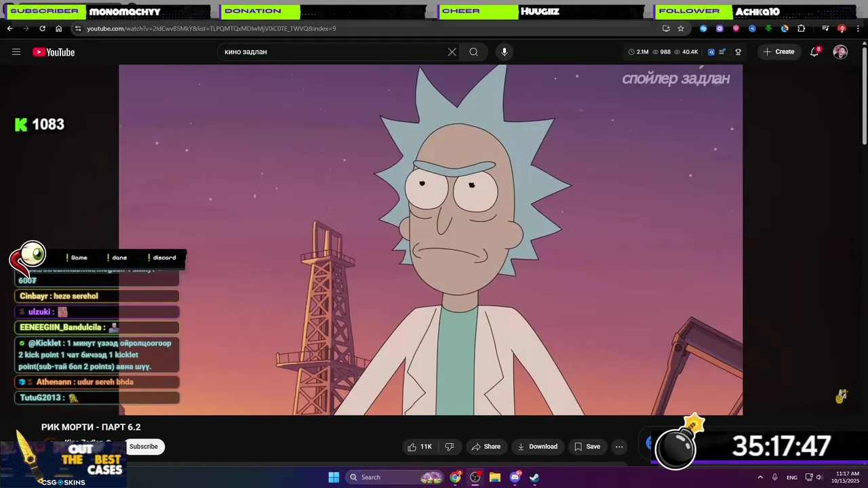The image size is (868, 488).
Task: View site information icon in address bar
Action: pyautogui.click(x=78, y=28)
